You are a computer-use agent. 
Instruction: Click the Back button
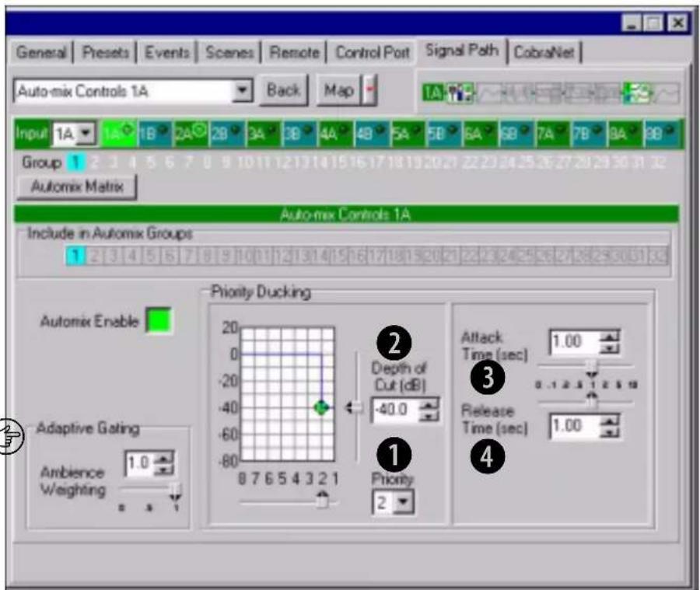click(283, 91)
